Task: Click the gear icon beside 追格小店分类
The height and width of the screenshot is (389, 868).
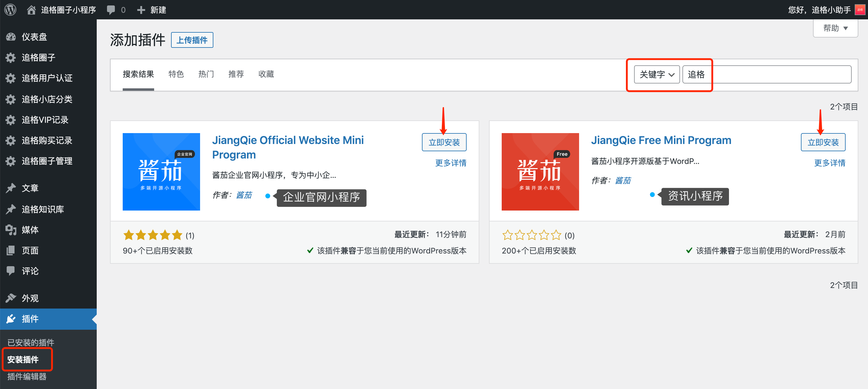Action: [11, 99]
